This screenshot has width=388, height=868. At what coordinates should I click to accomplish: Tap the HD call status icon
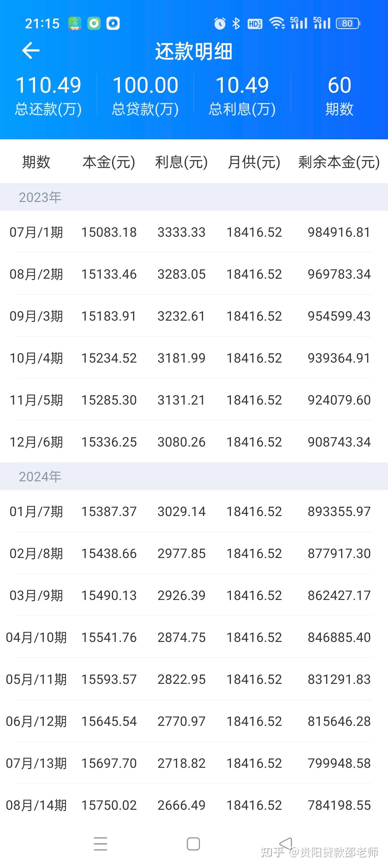click(x=255, y=23)
